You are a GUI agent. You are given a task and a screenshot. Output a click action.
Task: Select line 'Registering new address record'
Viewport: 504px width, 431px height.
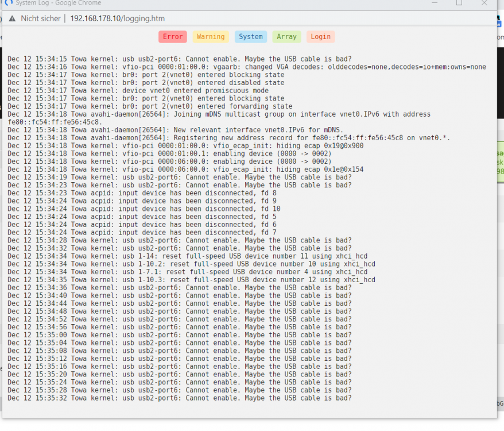point(229,138)
